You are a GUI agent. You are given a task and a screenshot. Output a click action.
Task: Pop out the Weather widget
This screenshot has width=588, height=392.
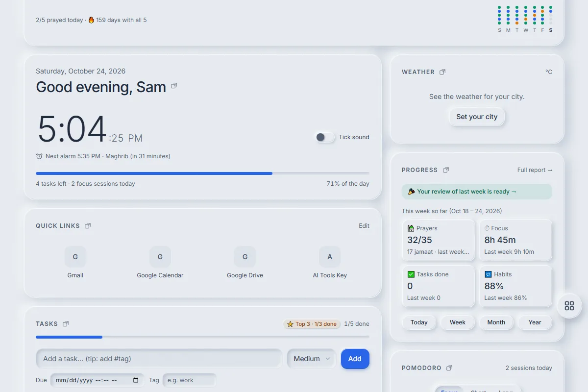tap(442, 72)
